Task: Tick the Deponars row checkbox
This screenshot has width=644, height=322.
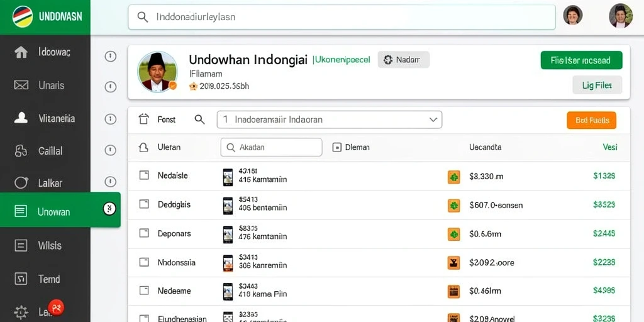Action: point(144,233)
